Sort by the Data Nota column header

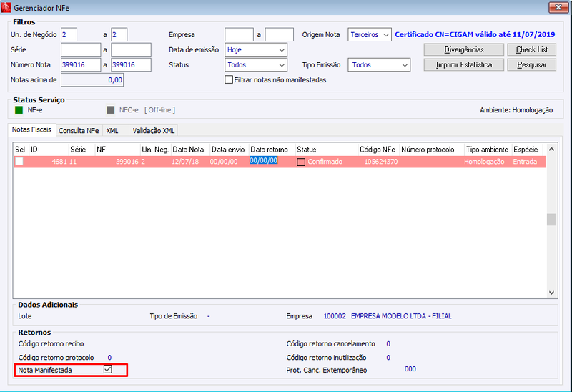point(190,150)
